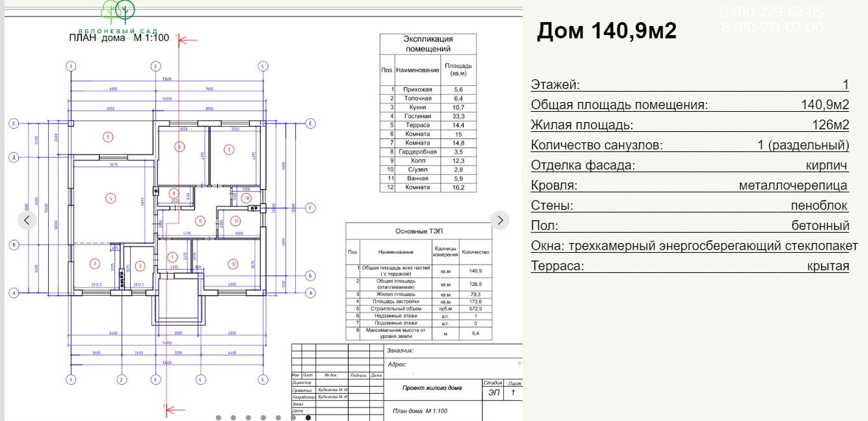Click "Надземные этажи" row in ТЭП table
This screenshot has height=421, width=868.
[419, 316]
